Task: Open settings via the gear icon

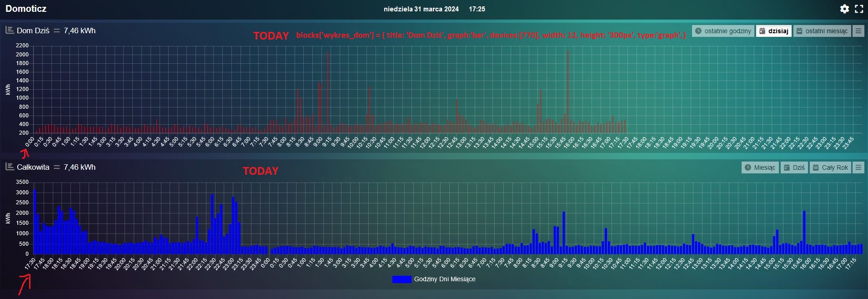Action: (844, 9)
